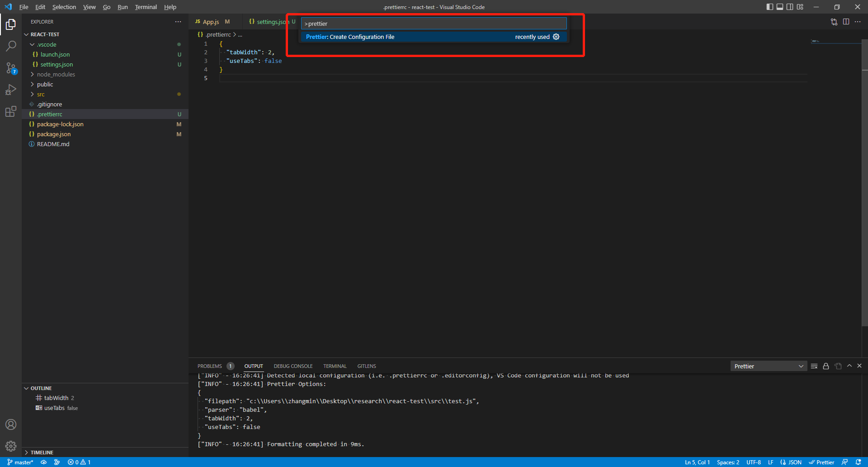Open the Search view in activity bar
The width and height of the screenshot is (868, 467).
click(x=11, y=46)
